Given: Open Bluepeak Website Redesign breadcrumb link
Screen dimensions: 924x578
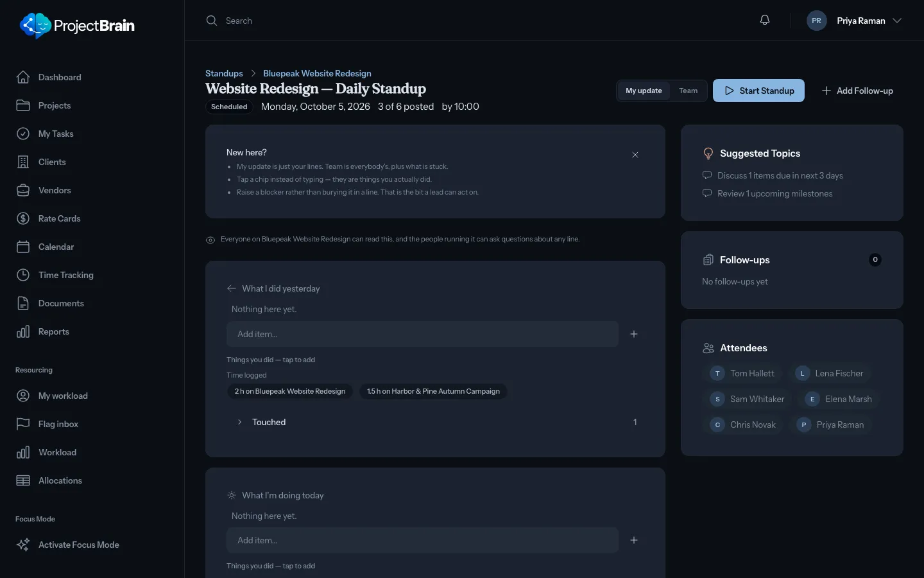Looking at the screenshot, I should [x=317, y=73].
